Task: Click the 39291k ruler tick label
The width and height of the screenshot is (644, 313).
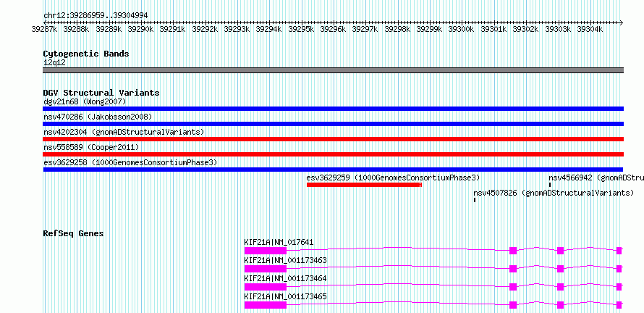Action: tap(172, 29)
